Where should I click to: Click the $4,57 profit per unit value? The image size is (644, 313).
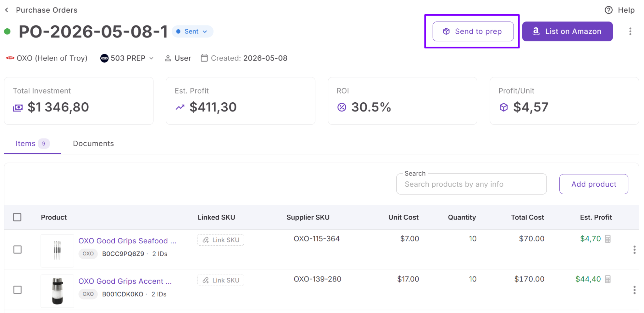click(531, 107)
